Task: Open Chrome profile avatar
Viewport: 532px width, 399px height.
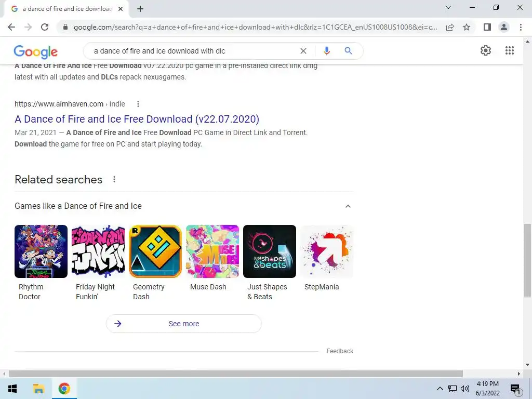Action: [504, 27]
